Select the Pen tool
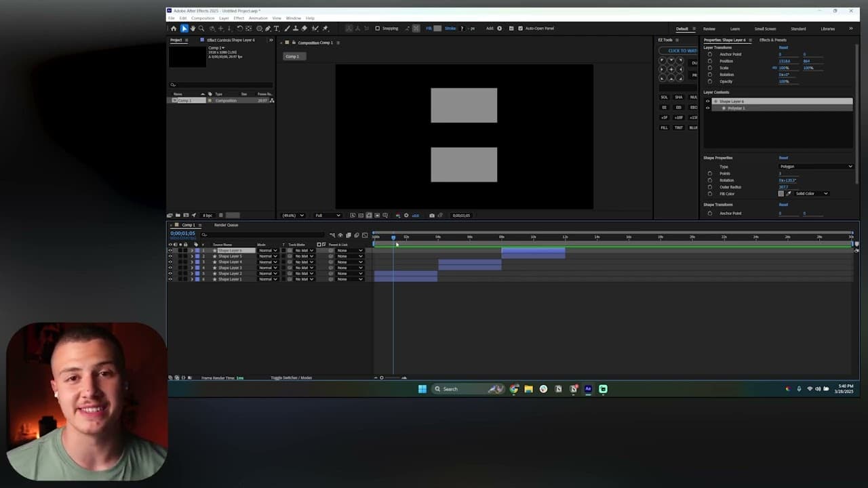 [x=268, y=28]
